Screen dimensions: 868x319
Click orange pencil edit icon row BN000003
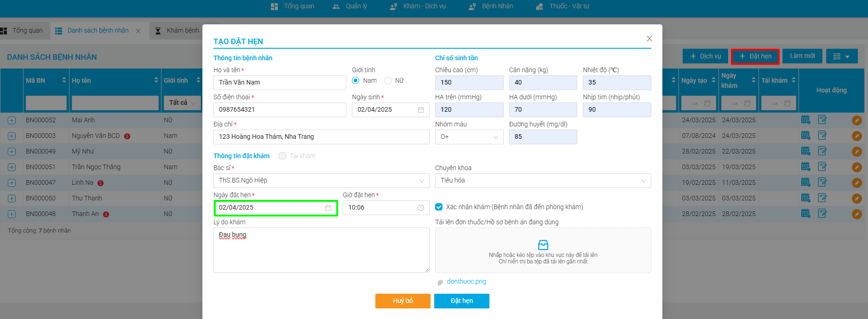click(x=857, y=136)
